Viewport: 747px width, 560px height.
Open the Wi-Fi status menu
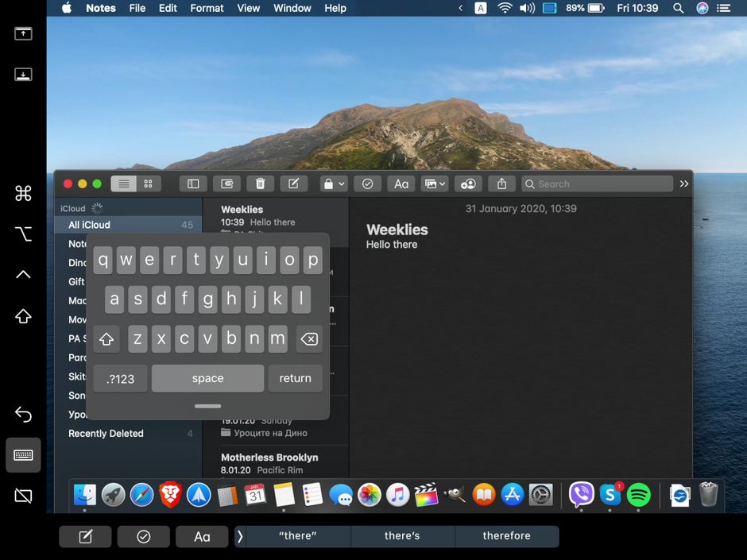tap(505, 8)
